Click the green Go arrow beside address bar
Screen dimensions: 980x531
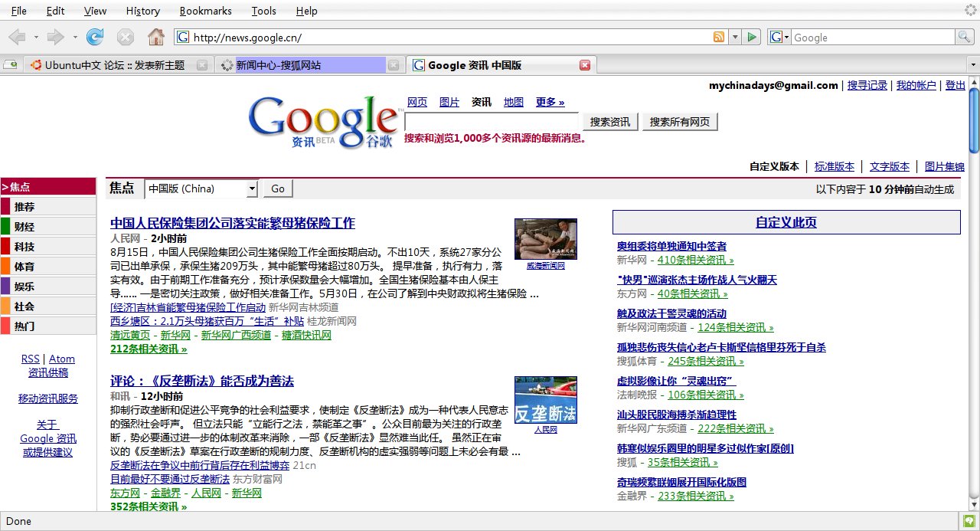coord(753,37)
